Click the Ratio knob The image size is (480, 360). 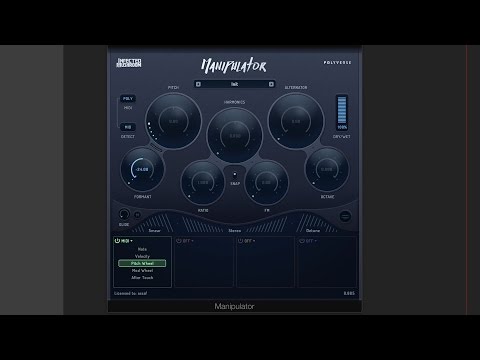click(203, 183)
